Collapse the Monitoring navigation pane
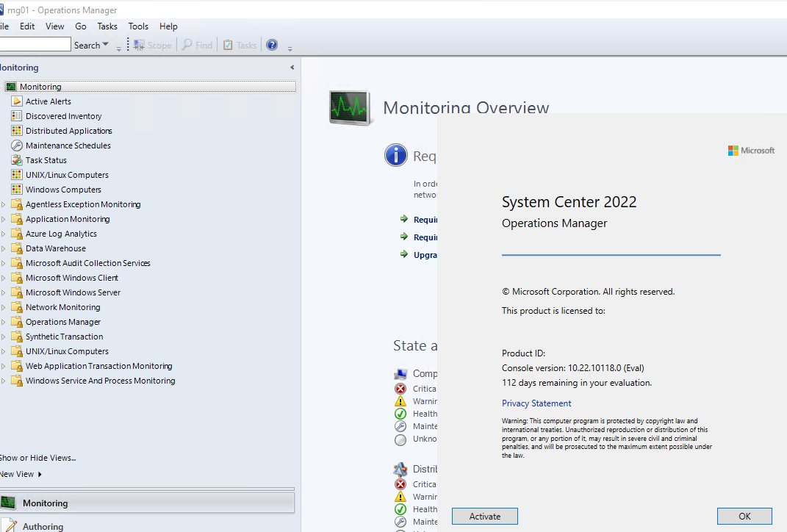Screen dimensions: 787x532 tap(291, 67)
